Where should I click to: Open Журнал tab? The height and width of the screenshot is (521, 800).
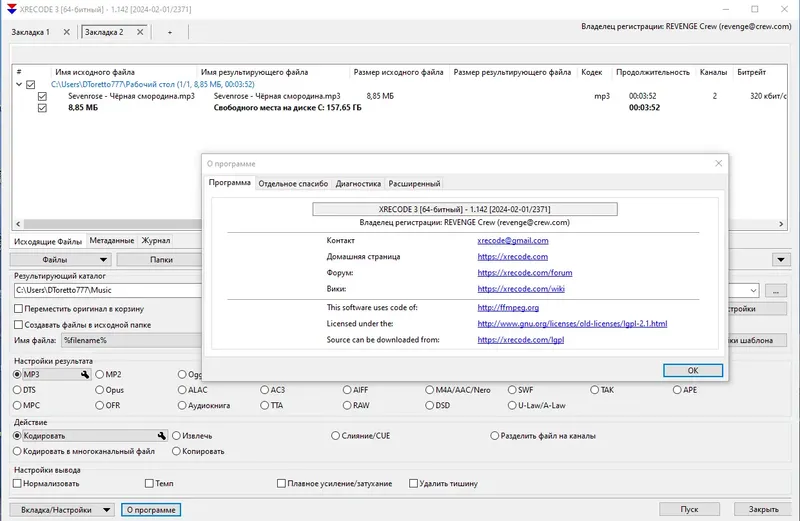156,240
